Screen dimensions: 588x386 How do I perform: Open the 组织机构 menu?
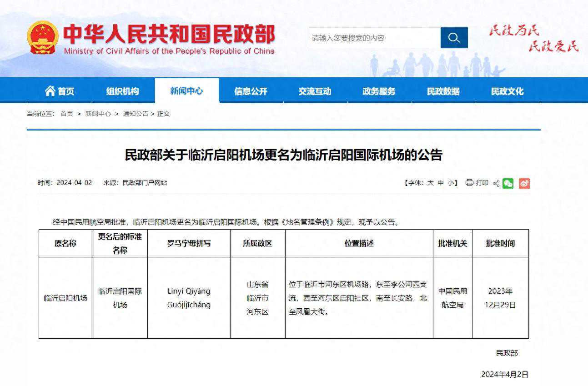pyautogui.click(x=123, y=90)
